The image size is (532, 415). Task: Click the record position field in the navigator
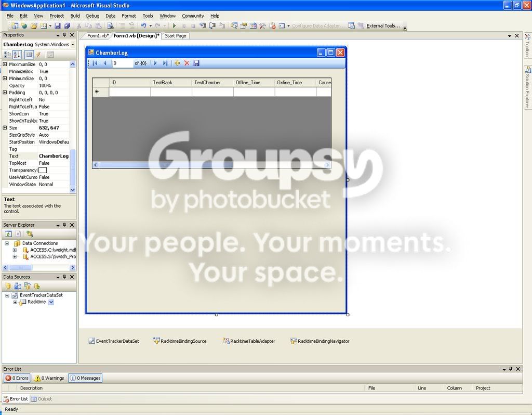pos(123,63)
